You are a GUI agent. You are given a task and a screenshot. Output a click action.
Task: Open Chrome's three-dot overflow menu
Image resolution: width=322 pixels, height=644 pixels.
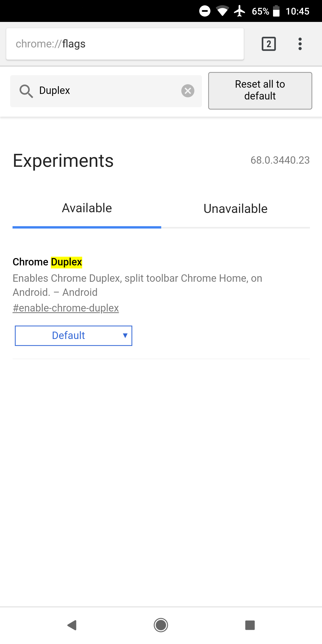pos(300,44)
